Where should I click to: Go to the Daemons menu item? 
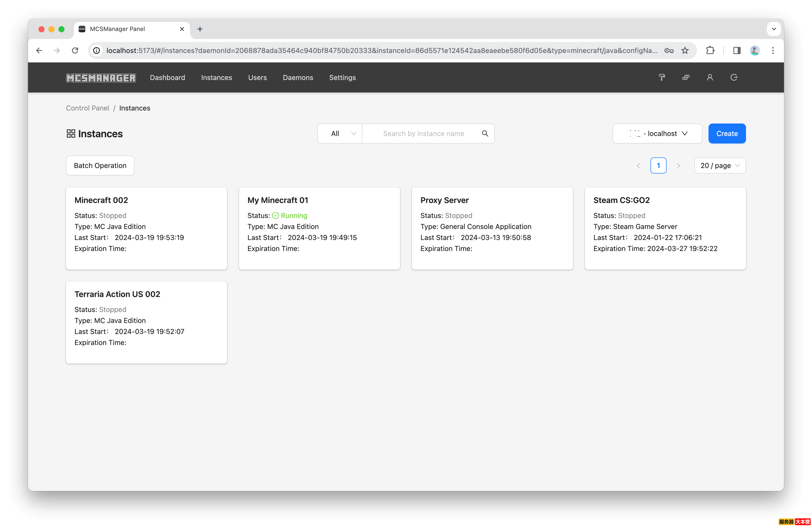(x=297, y=77)
